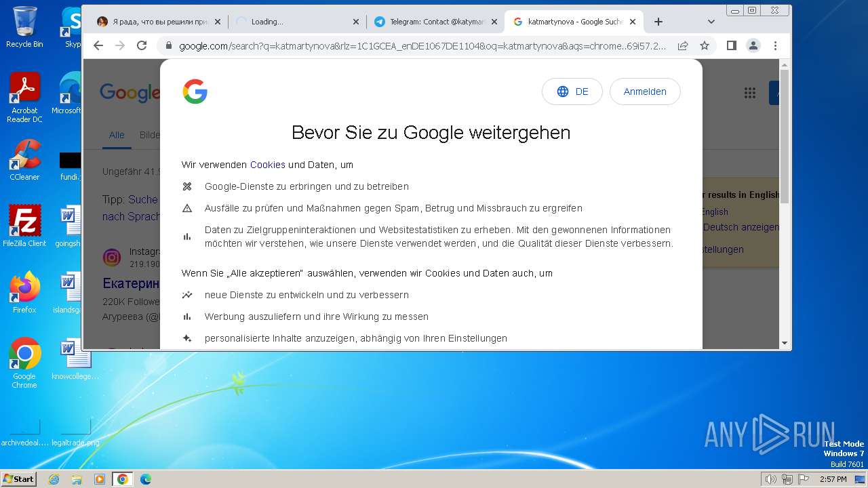Switch to the first Russian-titled tab
Image resolution: width=868 pixels, height=488 pixels.
159,22
